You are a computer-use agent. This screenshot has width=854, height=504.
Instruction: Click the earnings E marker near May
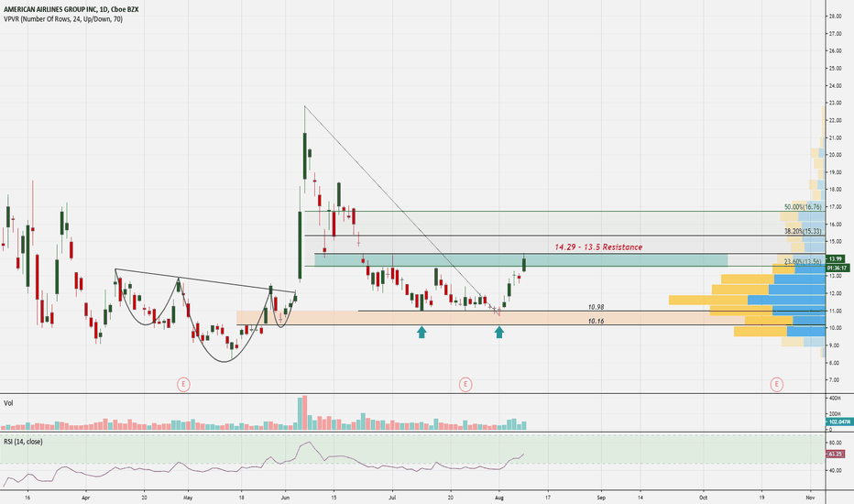183,384
